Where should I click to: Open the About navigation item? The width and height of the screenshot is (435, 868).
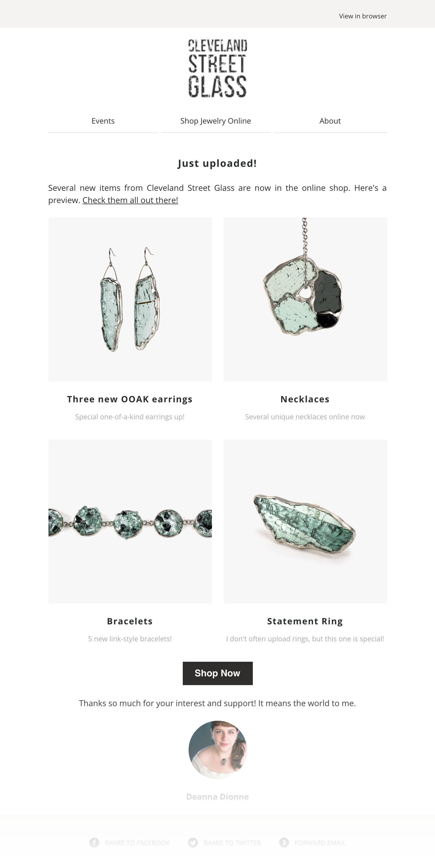[330, 121]
